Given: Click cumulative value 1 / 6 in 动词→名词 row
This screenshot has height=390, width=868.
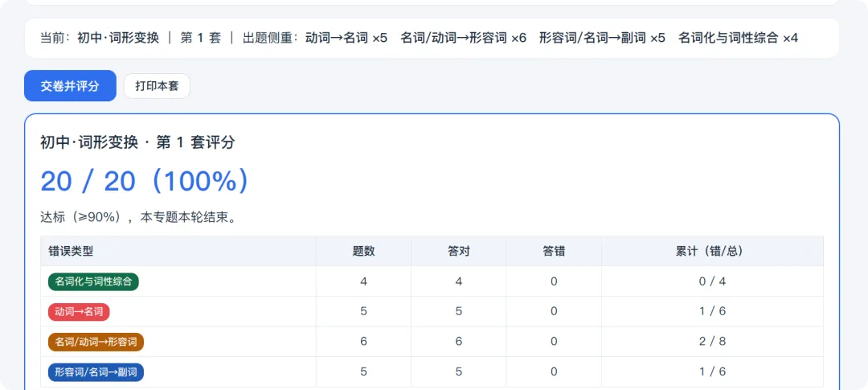Looking at the screenshot, I should coord(712,311).
